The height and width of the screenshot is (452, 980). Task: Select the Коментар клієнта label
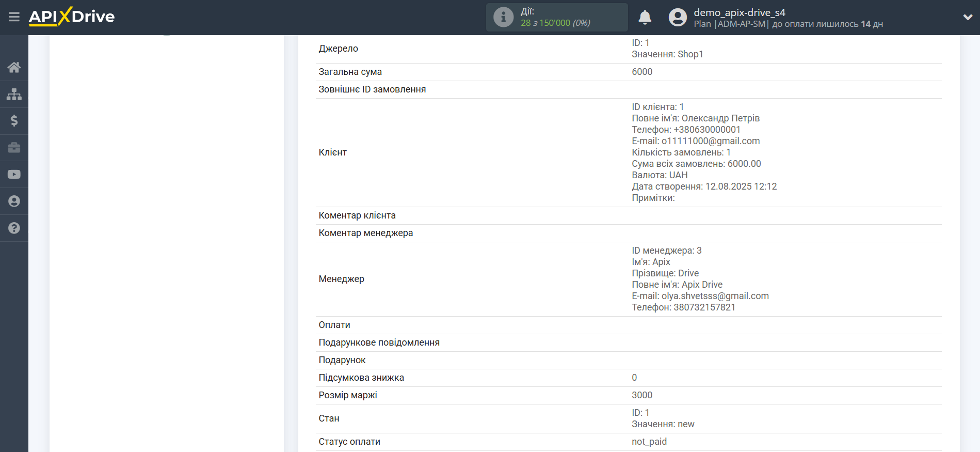coord(357,215)
